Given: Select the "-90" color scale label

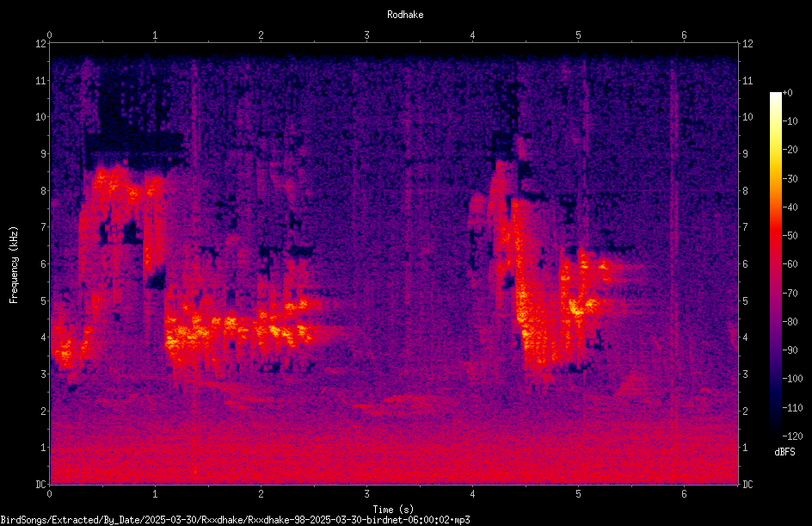Looking at the screenshot, I should (790, 350).
